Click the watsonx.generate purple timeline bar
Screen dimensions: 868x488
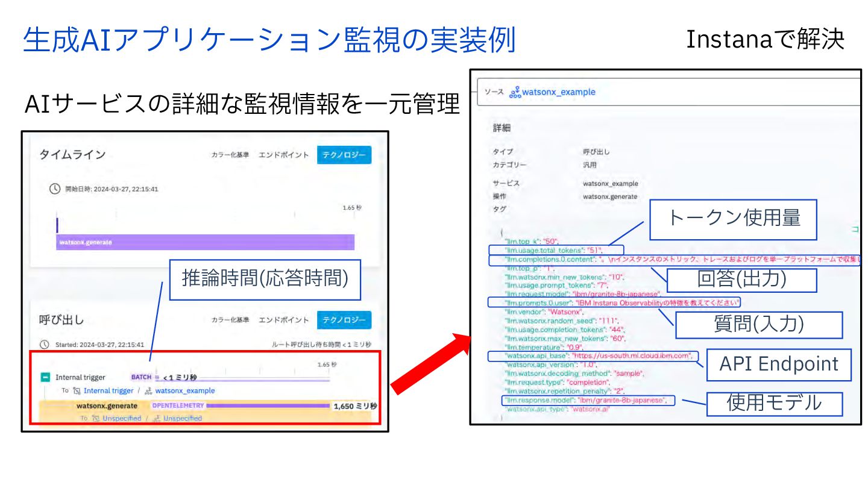206,242
